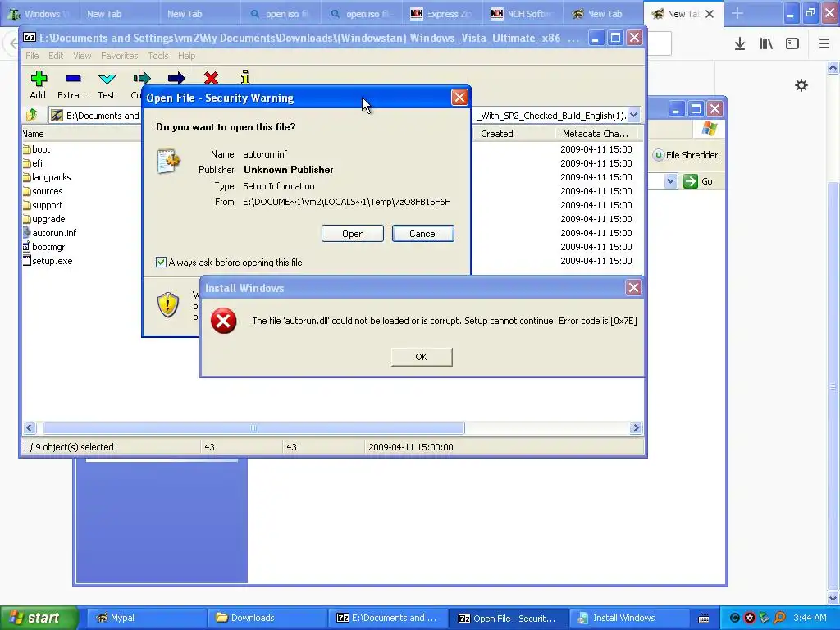The image size is (840, 630).
Task: Sort by the Metadata Changed column header
Action: (596, 134)
